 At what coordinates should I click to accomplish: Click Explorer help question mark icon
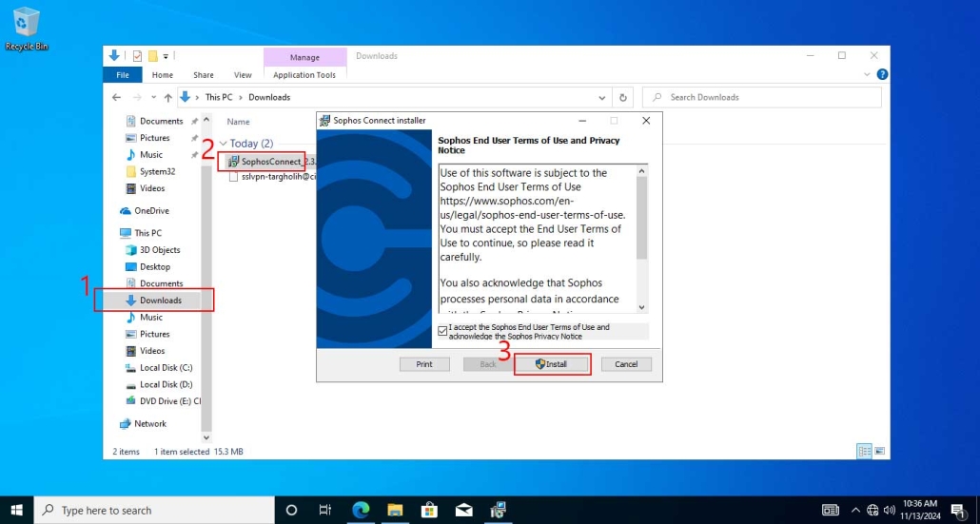[x=883, y=74]
